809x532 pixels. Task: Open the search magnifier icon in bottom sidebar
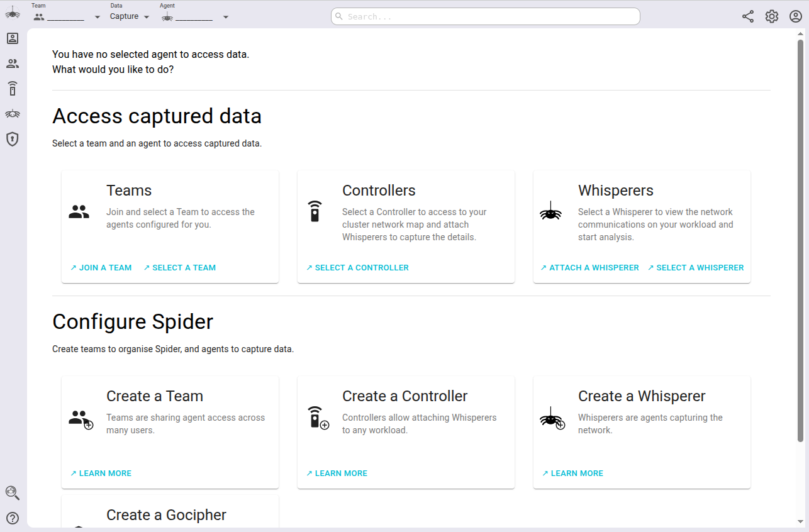pos(13,493)
